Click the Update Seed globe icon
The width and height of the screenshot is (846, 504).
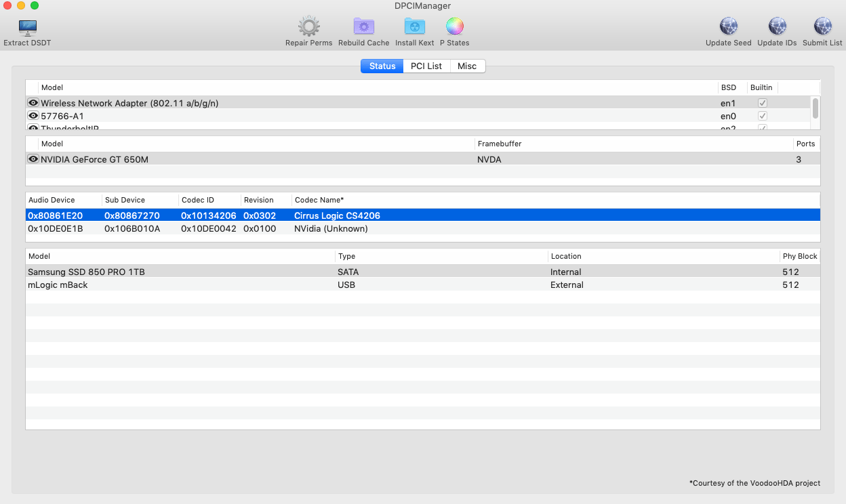(729, 27)
